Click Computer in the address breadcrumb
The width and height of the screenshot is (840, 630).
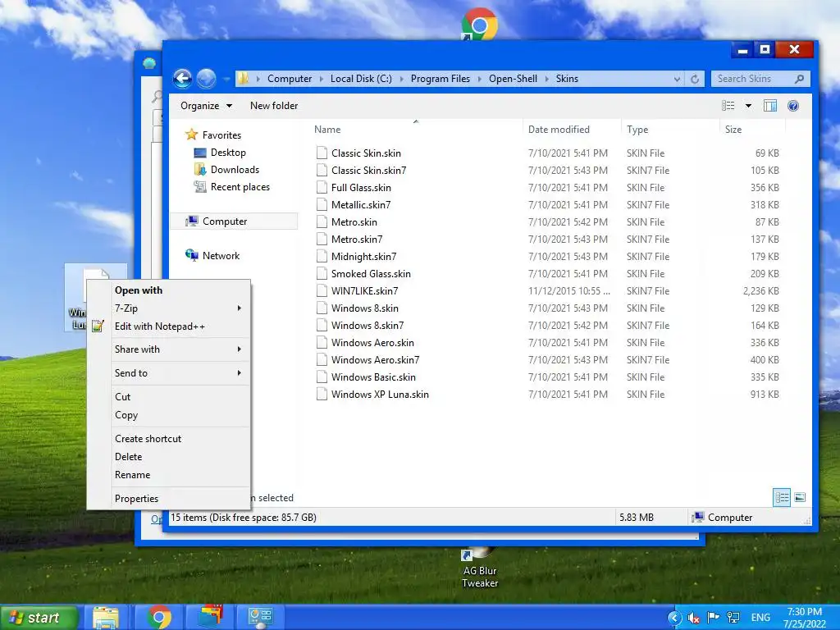(x=290, y=79)
